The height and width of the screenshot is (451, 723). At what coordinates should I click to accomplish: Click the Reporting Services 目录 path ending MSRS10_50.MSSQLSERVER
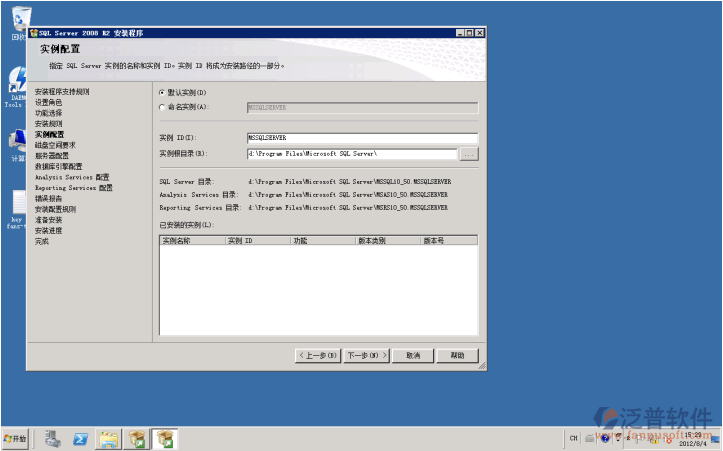tap(348, 208)
